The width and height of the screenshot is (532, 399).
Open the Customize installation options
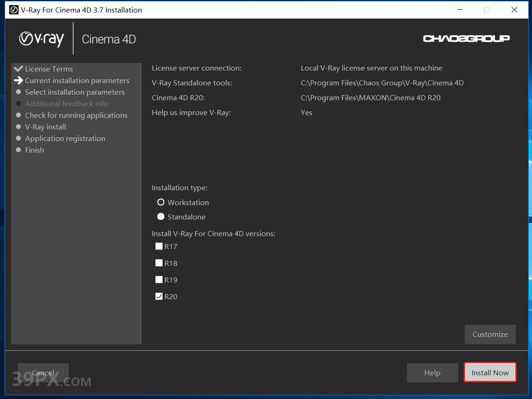tap(490, 334)
